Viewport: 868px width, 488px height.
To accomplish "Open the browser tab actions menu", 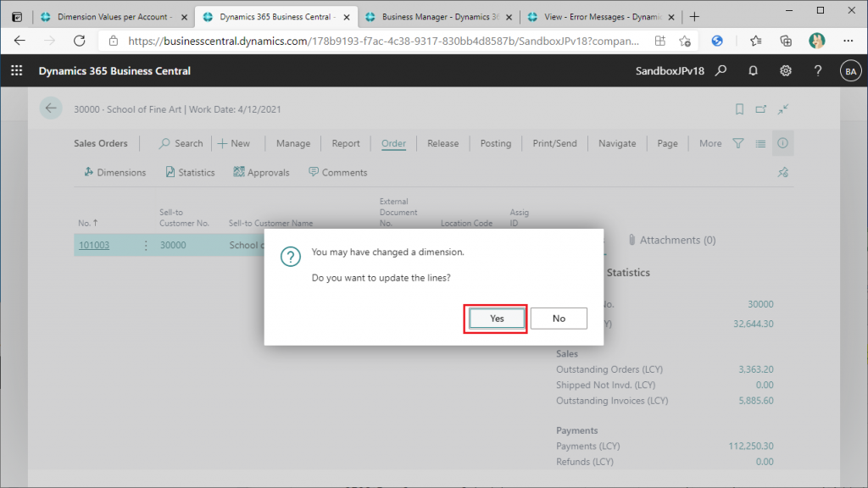I will click(x=17, y=17).
